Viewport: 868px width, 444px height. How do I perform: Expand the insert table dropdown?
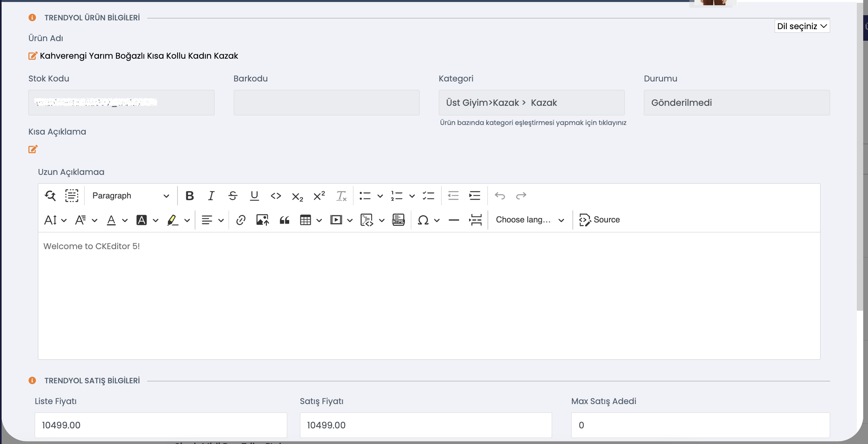pyautogui.click(x=319, y=220)
